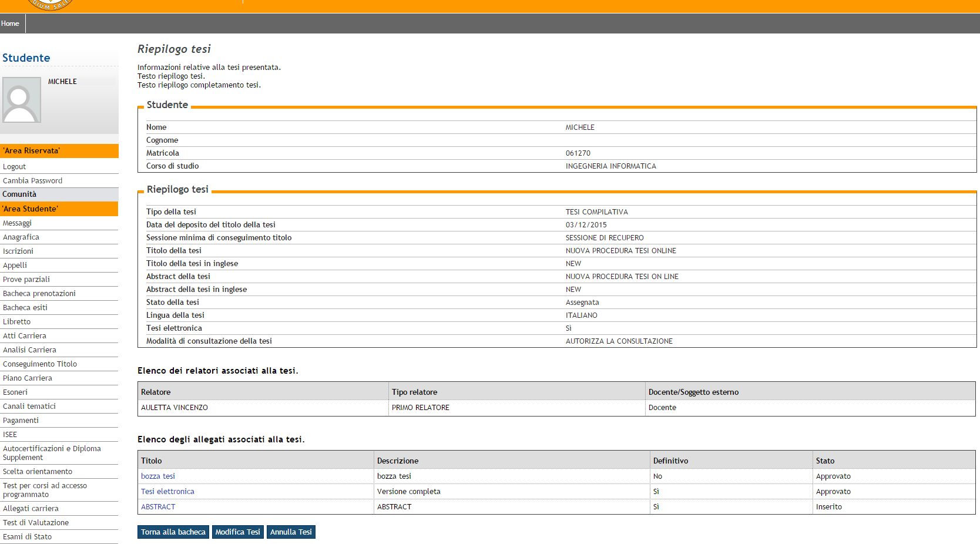This screenshot has width=980, height=544.
Task: Click Modifica Tesi button
Action: coord(238,532)
